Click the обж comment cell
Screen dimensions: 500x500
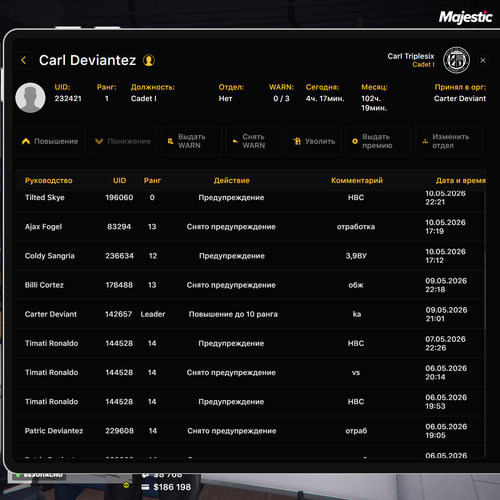click(356, 285)
